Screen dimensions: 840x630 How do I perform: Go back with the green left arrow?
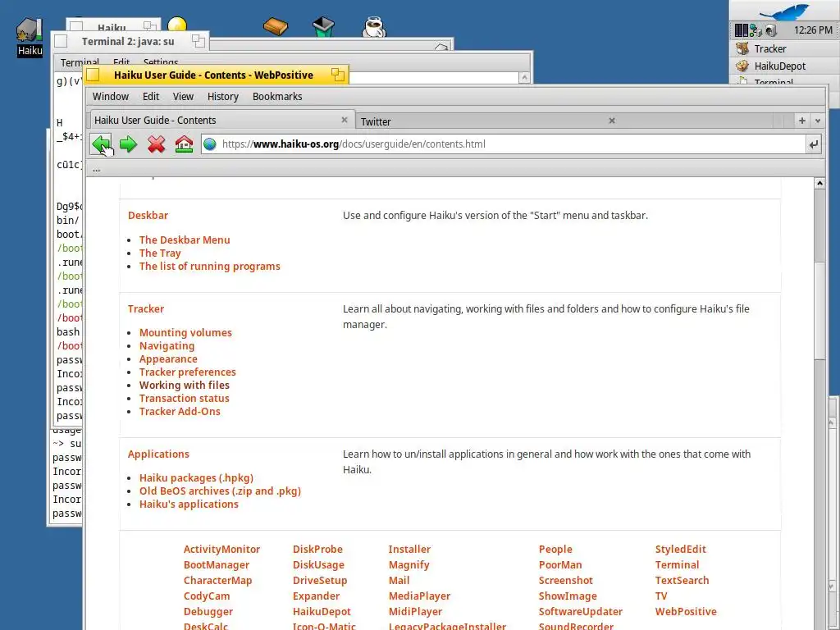tap(101, 144)
